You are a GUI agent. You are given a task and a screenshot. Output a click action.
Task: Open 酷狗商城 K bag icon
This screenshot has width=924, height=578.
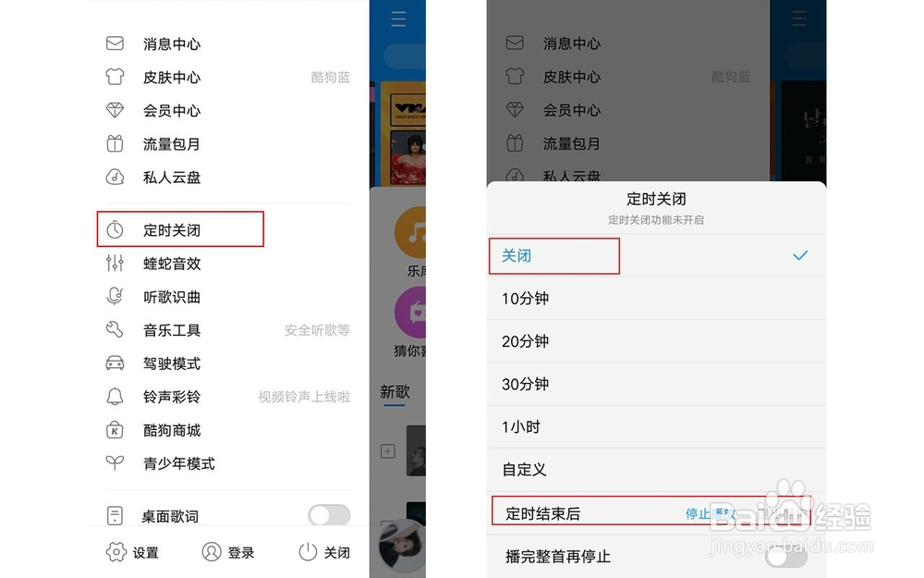tap(115, 430)
